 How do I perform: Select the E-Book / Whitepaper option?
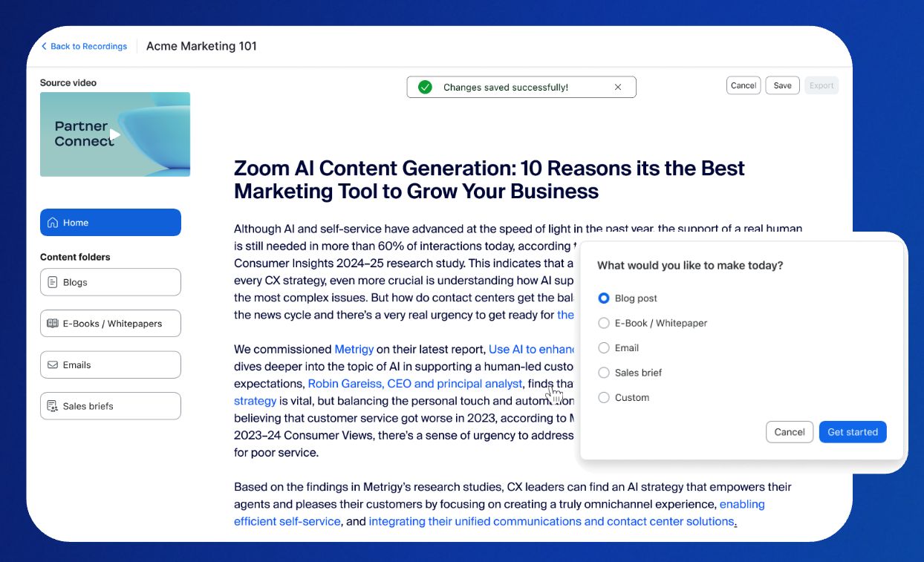pyautogui.click(x=652, y=323)
